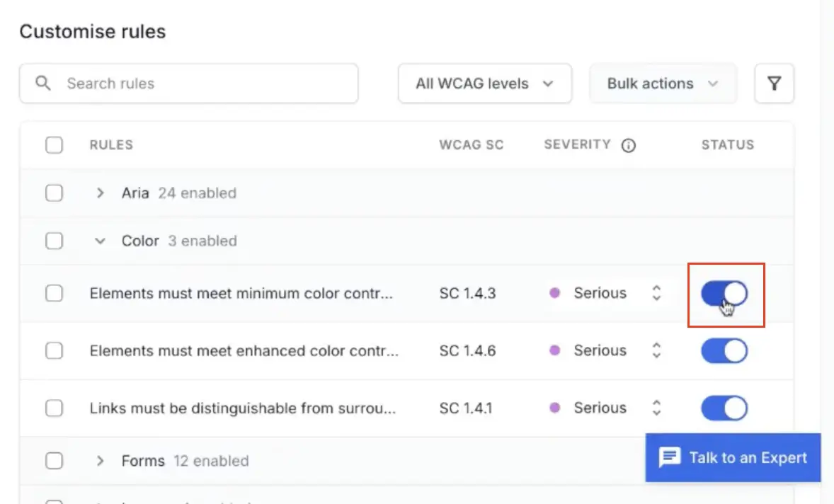Viewport: 834px width, 504px height.
Task: Disable the minimum color contrast rule toggle
Action: (724, 293)
